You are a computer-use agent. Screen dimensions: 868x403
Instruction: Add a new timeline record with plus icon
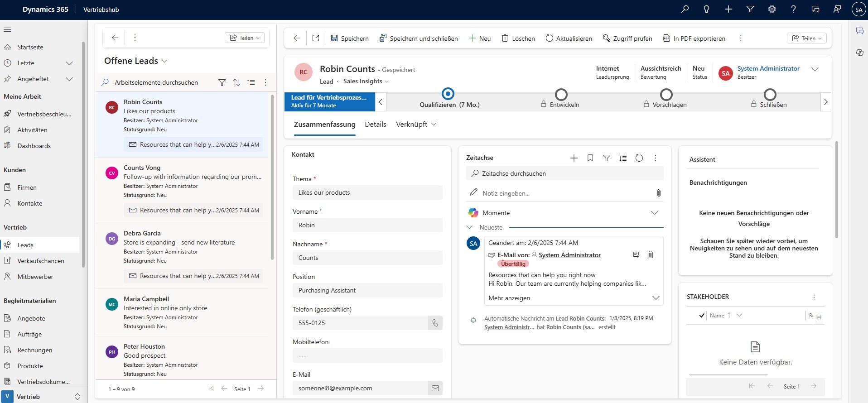point(574,158)
